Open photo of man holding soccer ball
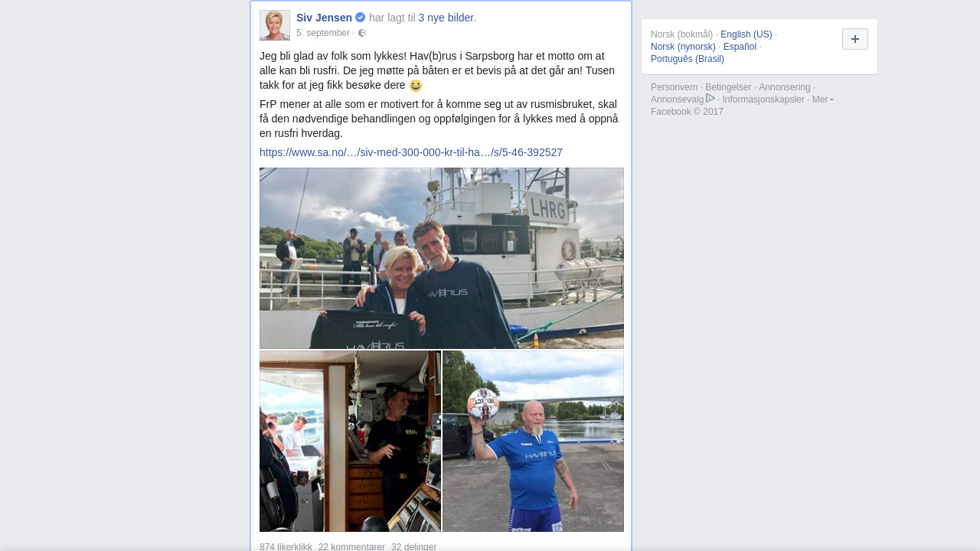This screenshot has height=551, width=980. pos(533,442)
